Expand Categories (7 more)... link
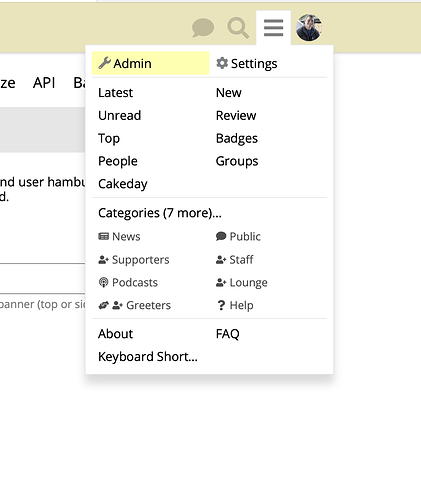 point(160,213)
